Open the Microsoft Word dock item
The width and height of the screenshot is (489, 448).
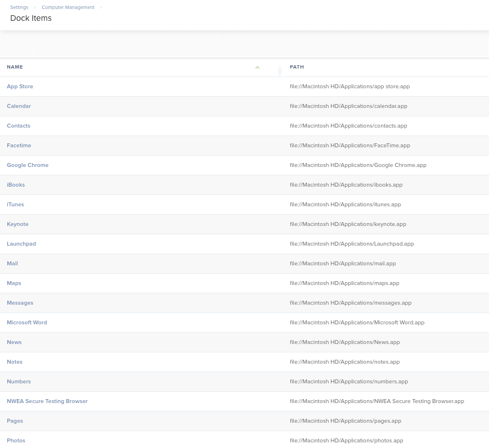(27, 323)
